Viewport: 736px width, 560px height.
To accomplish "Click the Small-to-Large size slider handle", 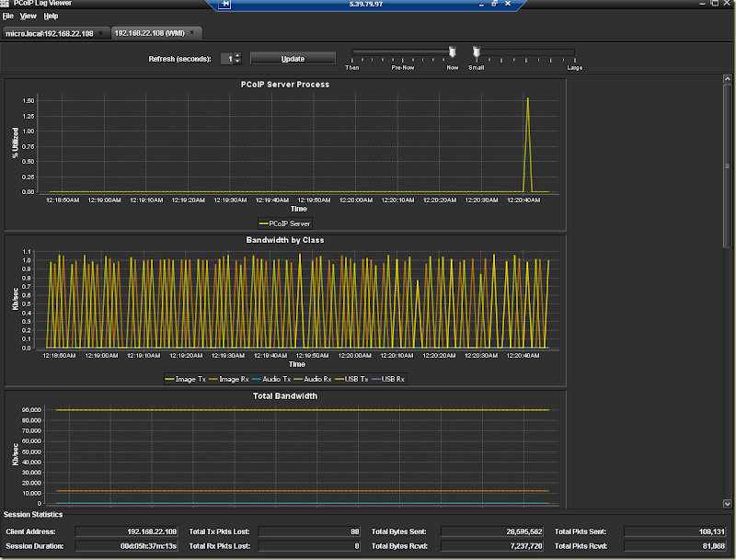I will click(476, 52).
